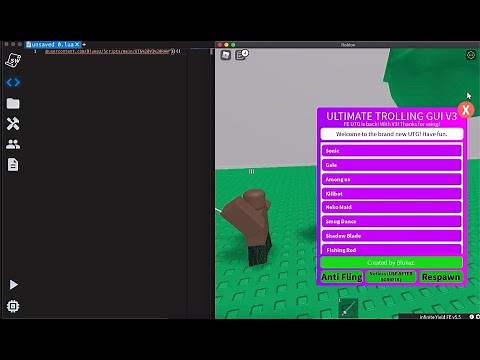
Task: Open the document page icon in sidebar
Action: [x=13, y=165]
